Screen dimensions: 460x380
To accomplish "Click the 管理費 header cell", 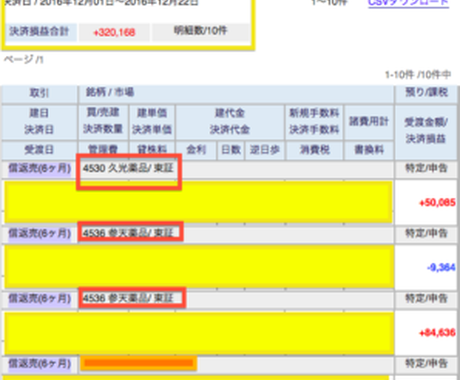I will tap(103, 150).
